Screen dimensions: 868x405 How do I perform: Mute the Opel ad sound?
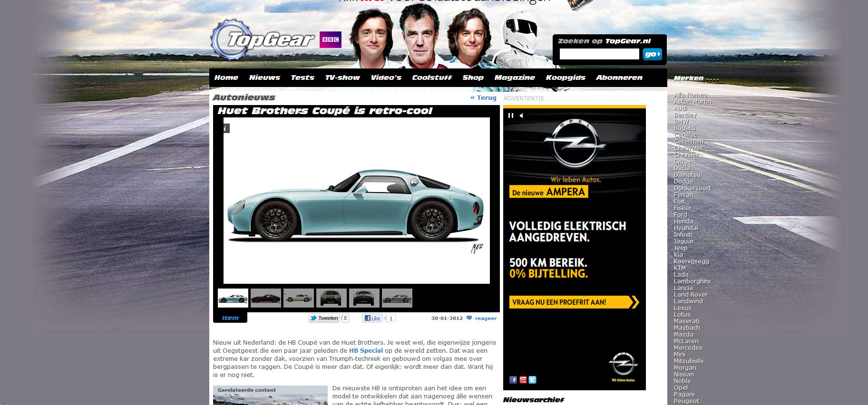pos(521,116)
